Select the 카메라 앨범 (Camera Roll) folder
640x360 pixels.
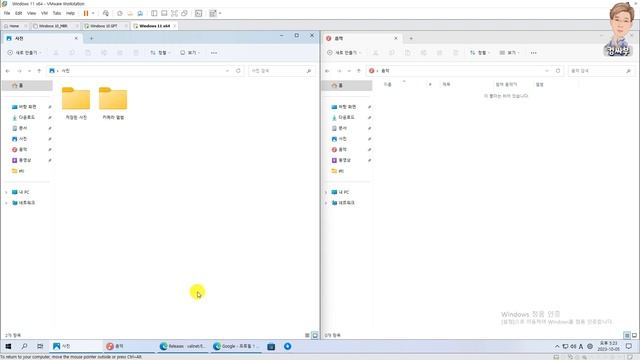[113, 103]
